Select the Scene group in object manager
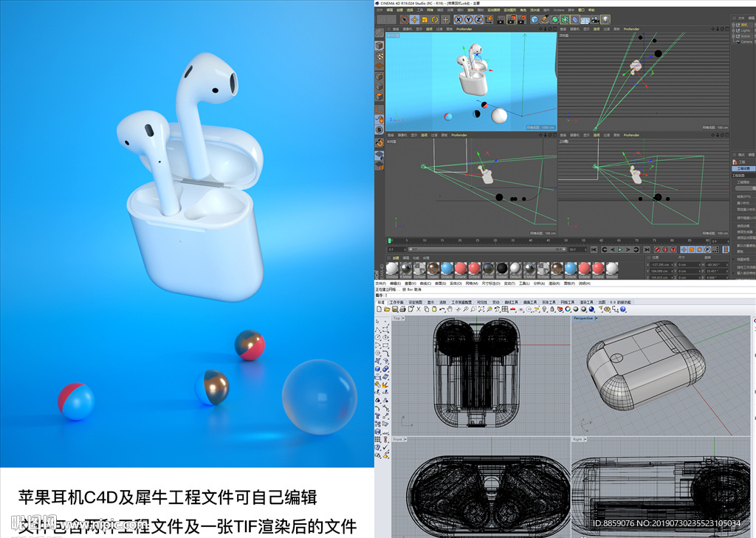This screenshot has width=756, height=538. coord(746,36)
